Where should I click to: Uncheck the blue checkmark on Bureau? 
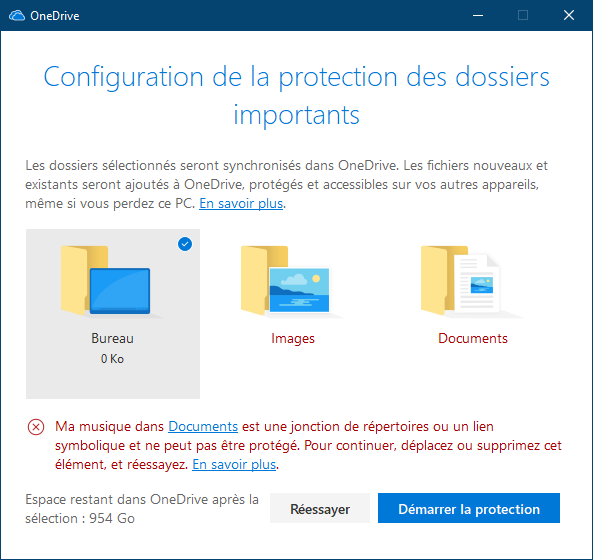coord(185,244)
